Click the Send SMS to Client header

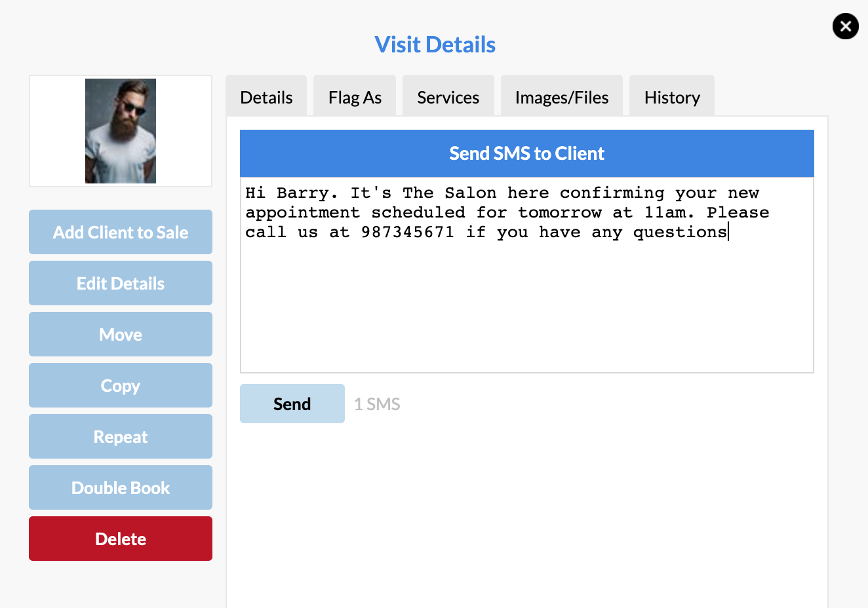click(526, 153)
